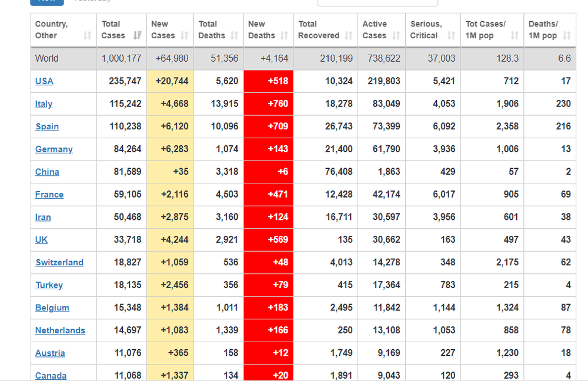Image resolution: width=588 pixels, height=381 pixels.
Task: Sort table by New Cases icon
Action: pyautogui.click(x=184, y=36)
